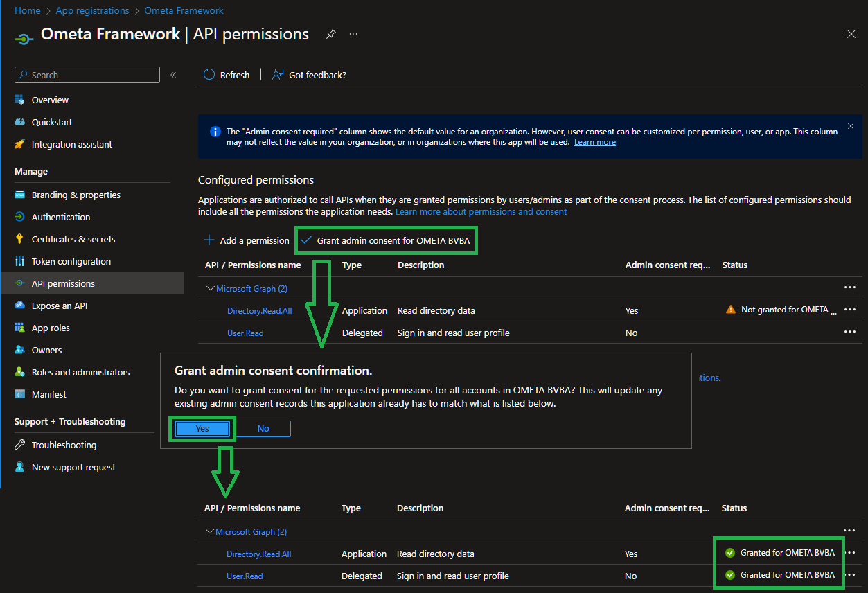Click the Home breadcrumb link

coord(27,10)
